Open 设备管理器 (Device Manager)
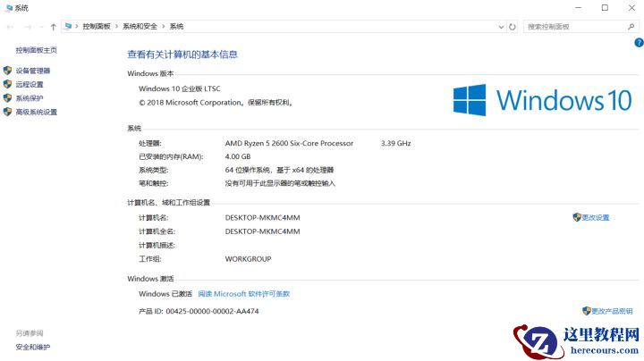644x361 pixels. click(33, 71)
